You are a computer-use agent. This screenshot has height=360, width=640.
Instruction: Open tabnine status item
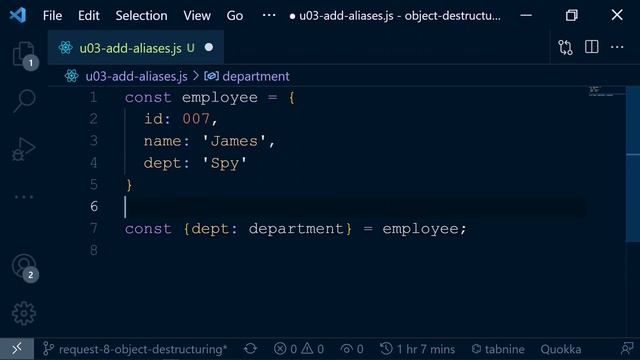click(498, 349)
